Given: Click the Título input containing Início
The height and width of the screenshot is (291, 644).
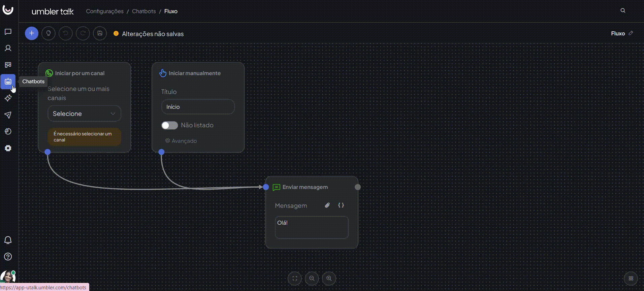Looking at the screenshot, I should [198, 107].
